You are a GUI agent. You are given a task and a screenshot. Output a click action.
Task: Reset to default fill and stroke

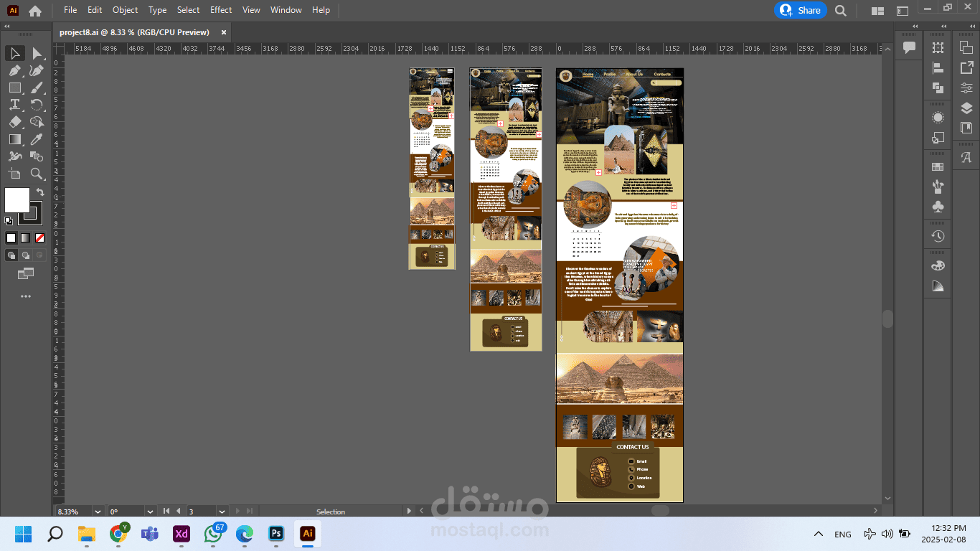point(9,221)
